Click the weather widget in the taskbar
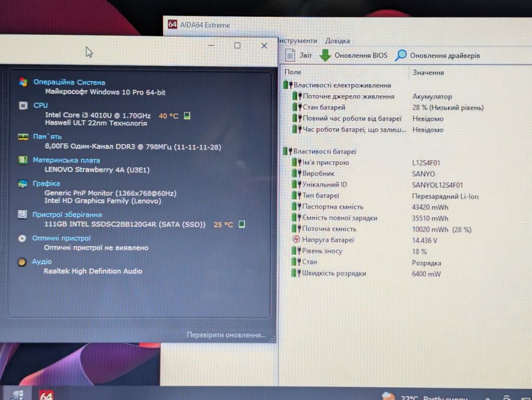The image size is (532, 400). 425,396
